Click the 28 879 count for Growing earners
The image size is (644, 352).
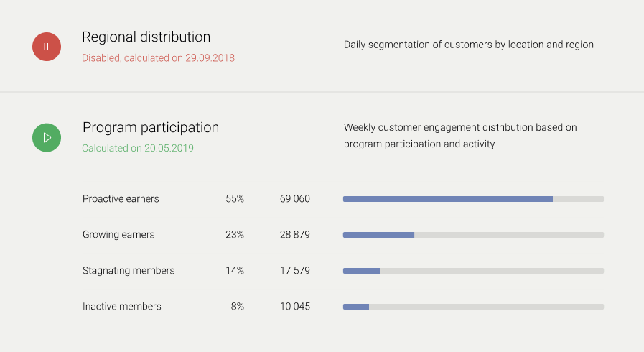click(x=294, y=235)
